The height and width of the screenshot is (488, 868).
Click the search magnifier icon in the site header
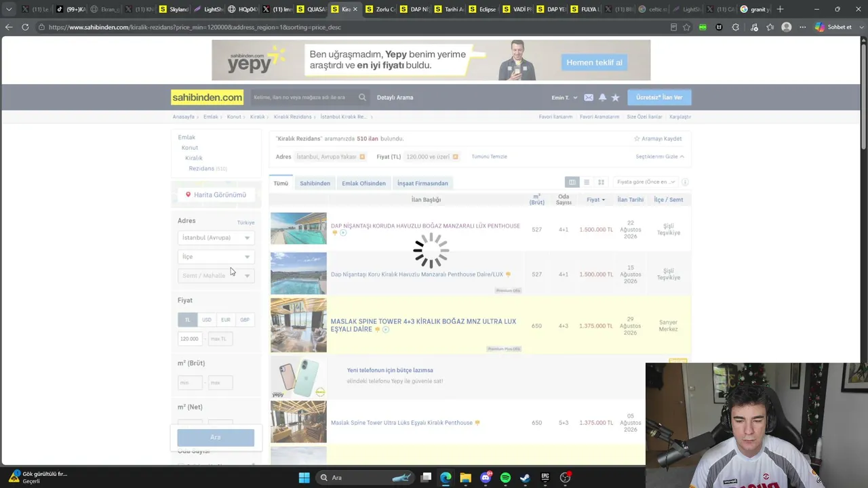tap(362, 98)
